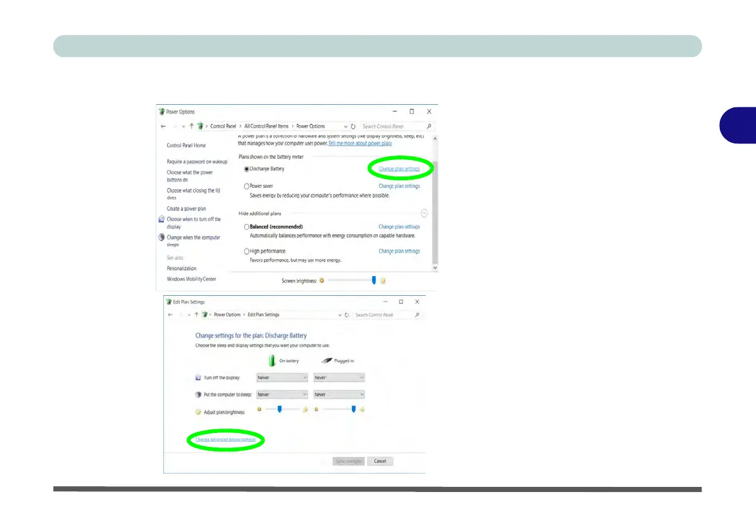Select the Discharge Battery plan

tap(246, 169)
